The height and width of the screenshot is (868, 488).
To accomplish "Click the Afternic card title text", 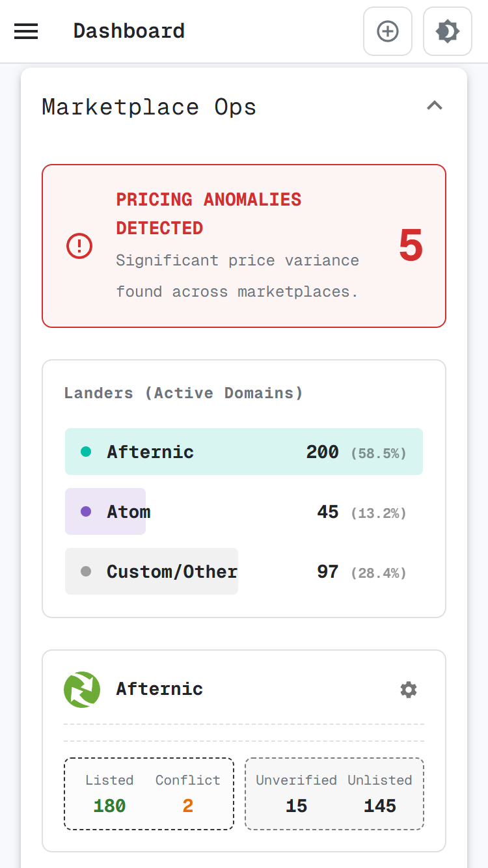I will tap(159, 689).
